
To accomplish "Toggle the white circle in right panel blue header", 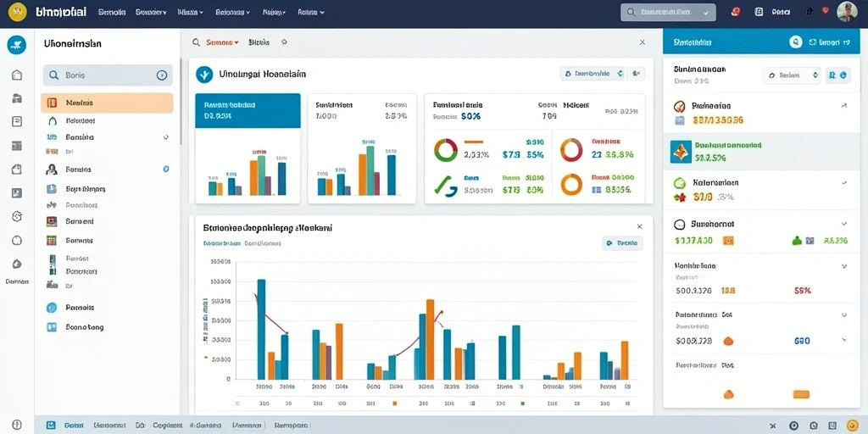I will [x=795, y=42].
